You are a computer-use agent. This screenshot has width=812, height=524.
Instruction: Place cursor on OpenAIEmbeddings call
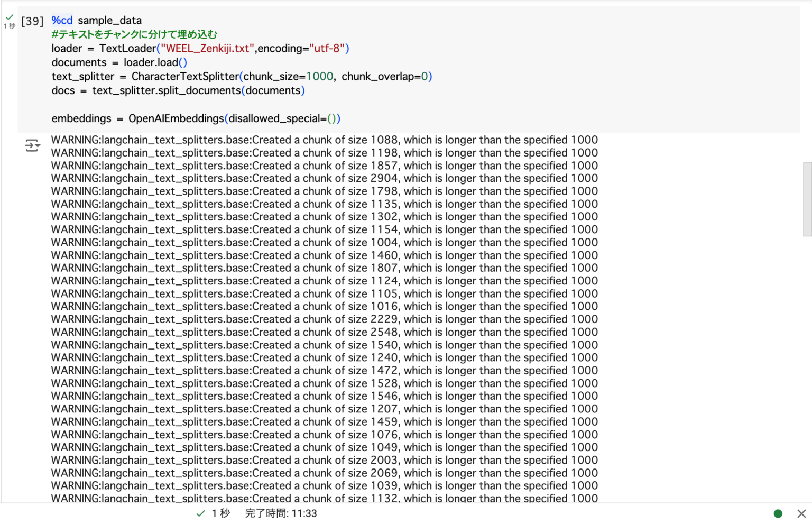(176, 118)
